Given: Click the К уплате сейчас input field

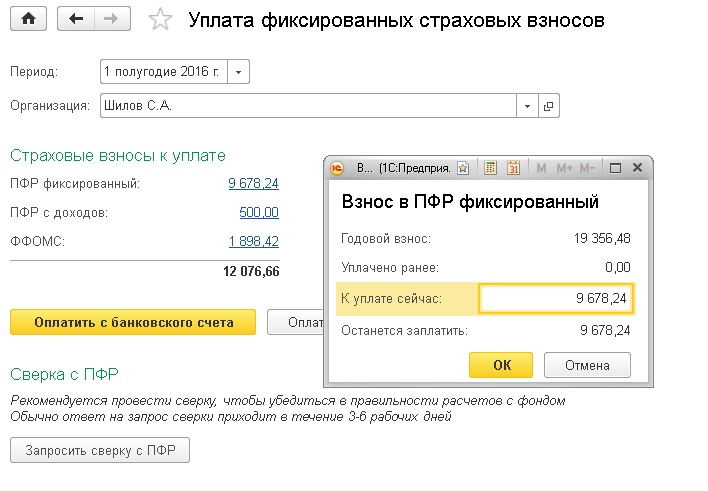Looking at the screenshot, I should point(556,299).
